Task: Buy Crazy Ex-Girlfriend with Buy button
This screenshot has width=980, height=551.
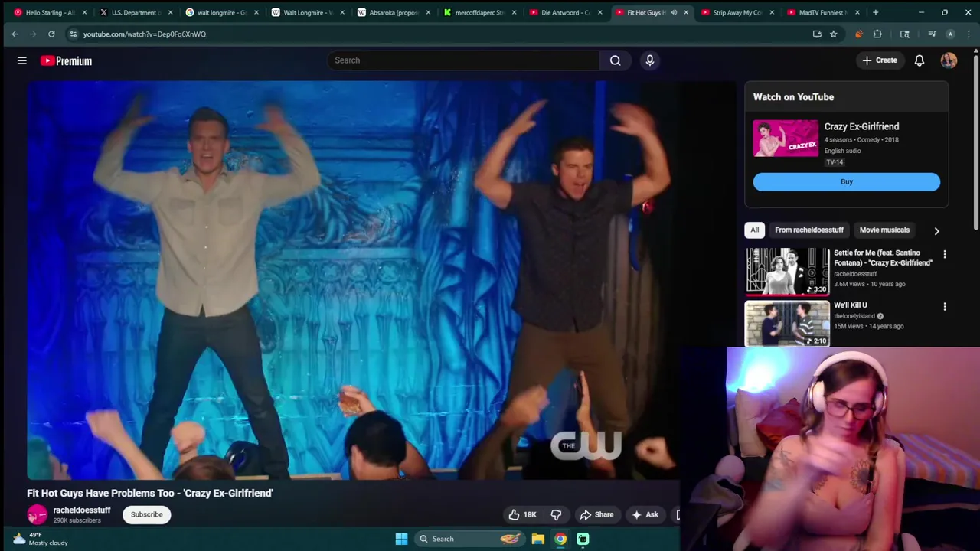Action: click(x=847, y=181)
